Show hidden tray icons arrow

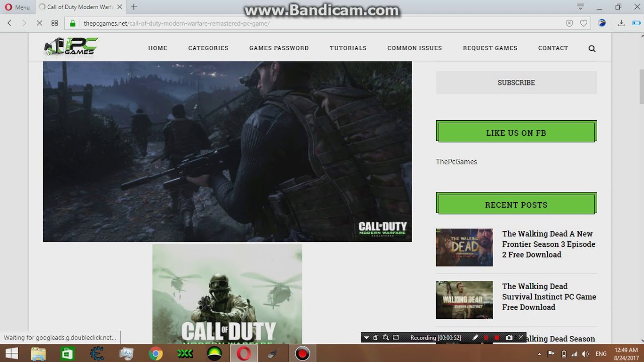[539, 354]
